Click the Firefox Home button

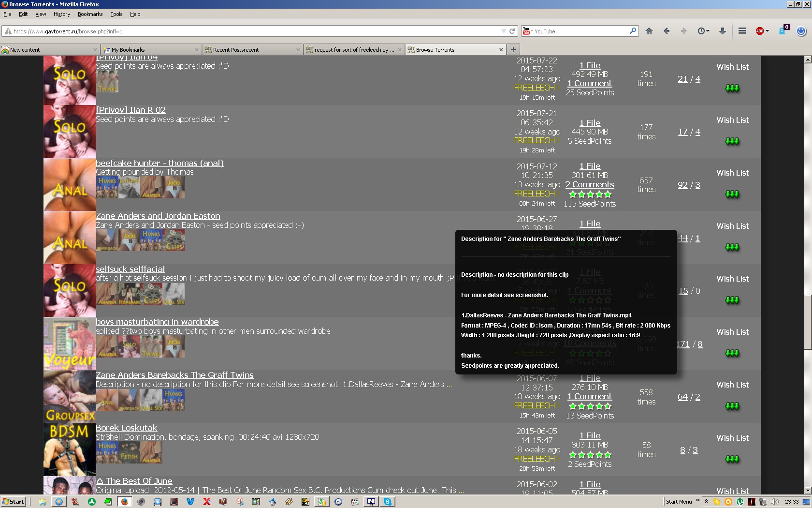point(649,31)
